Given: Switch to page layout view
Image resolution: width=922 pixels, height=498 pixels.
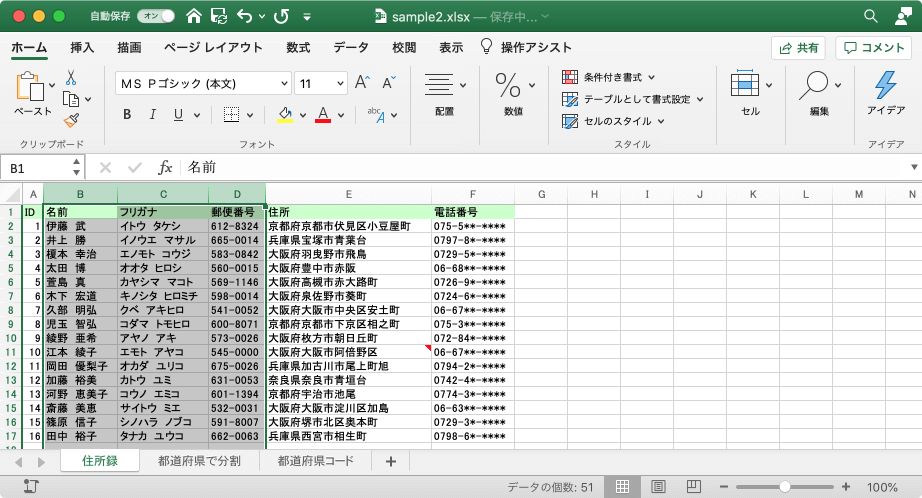Looking at the screenshot, I should (x=658, y=486).
